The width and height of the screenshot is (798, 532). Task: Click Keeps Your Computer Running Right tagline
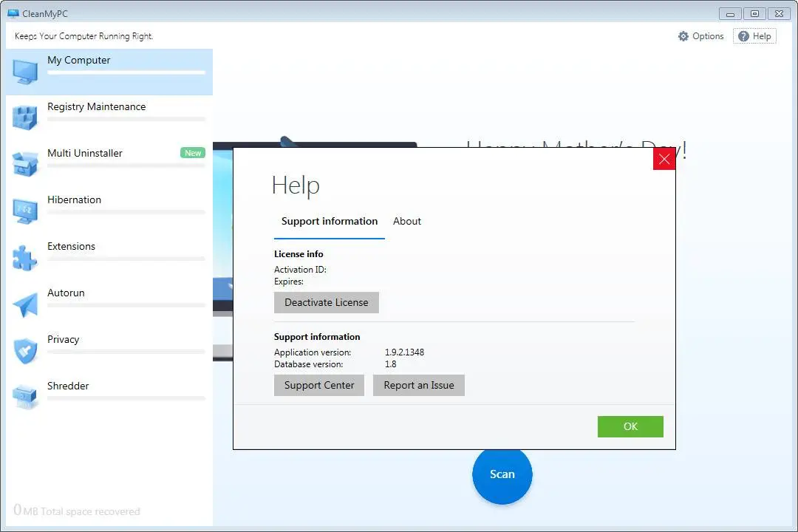[84, 36]
